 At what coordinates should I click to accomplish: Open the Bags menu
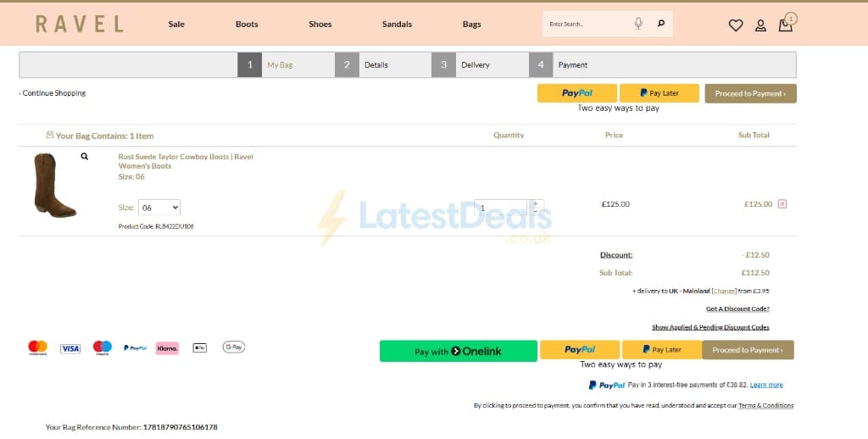click(471, 24)
